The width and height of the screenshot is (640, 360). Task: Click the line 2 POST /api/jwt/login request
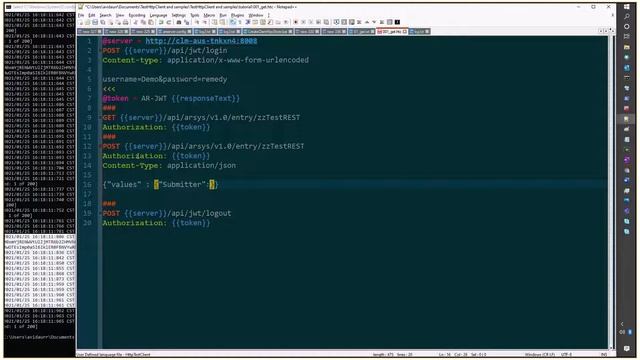click(x=165, y=51)
